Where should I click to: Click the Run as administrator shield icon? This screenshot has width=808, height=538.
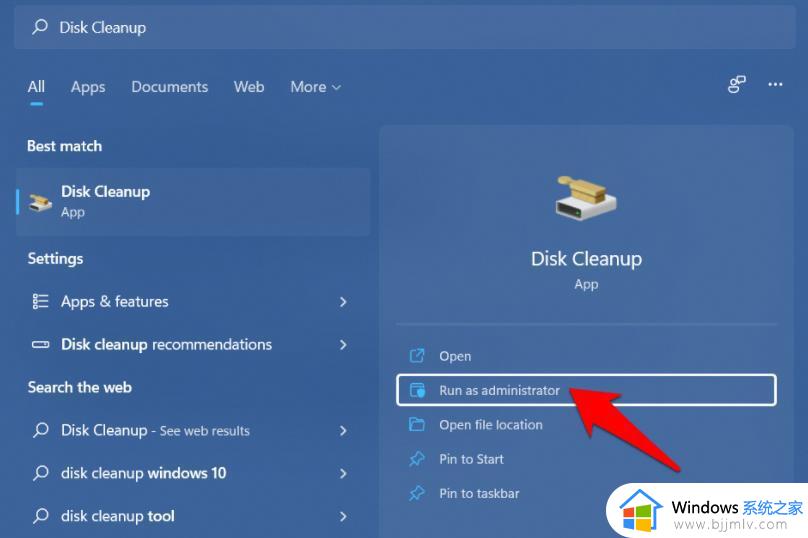(417, 390)
